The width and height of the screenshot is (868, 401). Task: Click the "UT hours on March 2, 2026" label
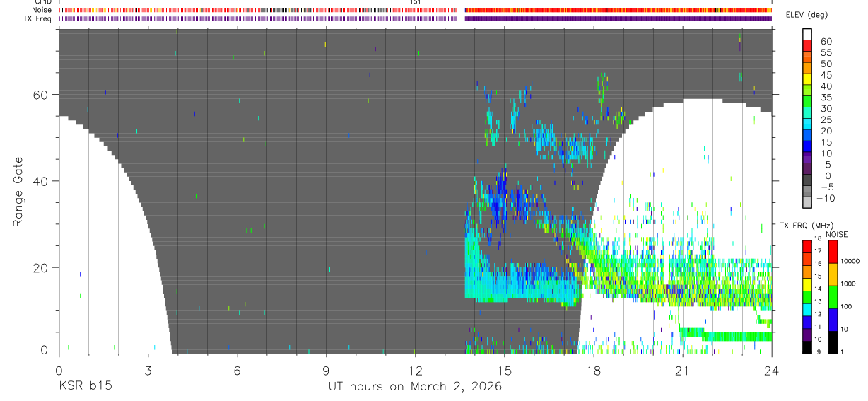coord(415,386)
